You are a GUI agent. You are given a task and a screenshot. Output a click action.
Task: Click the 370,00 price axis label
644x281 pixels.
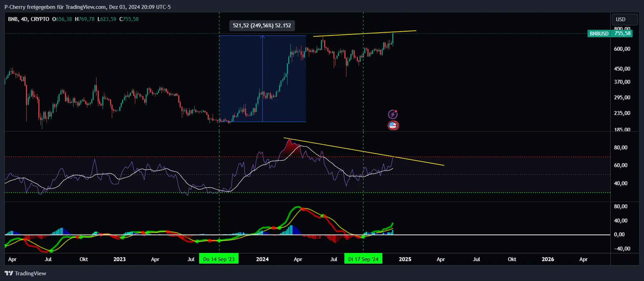[x=622, y=82]
